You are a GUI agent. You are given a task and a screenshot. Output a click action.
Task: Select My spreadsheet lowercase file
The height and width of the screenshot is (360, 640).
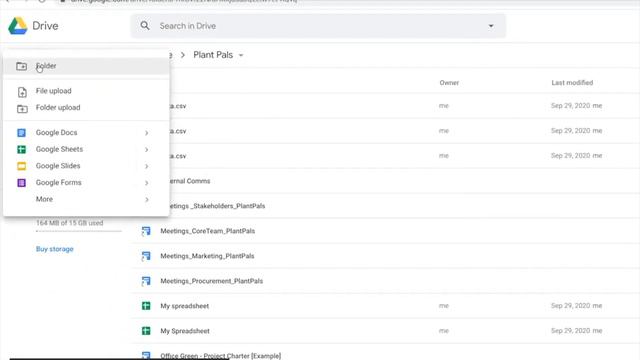(x=184, y=306)
